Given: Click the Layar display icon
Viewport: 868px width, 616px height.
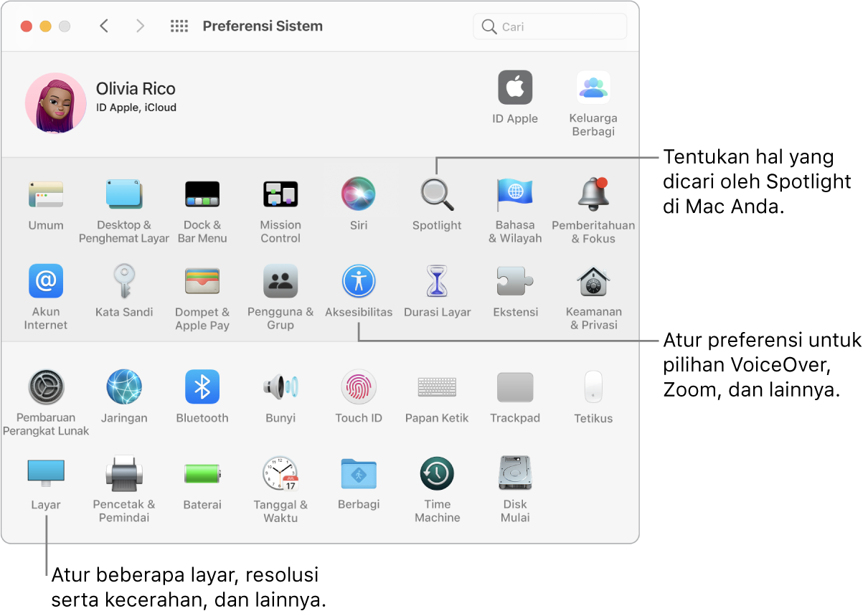Looking at the screenshot, I should click(x=46, y=473).
